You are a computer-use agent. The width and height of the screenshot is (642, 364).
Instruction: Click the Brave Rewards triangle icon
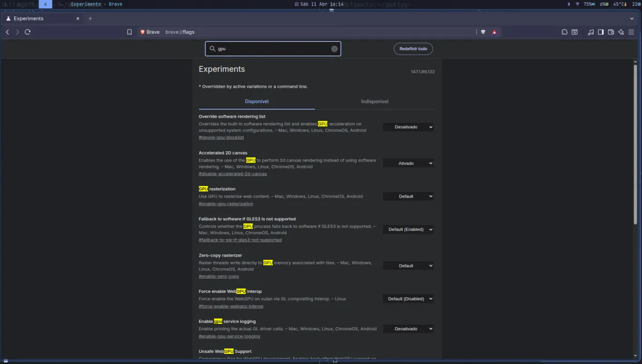(x=494, y=32)
